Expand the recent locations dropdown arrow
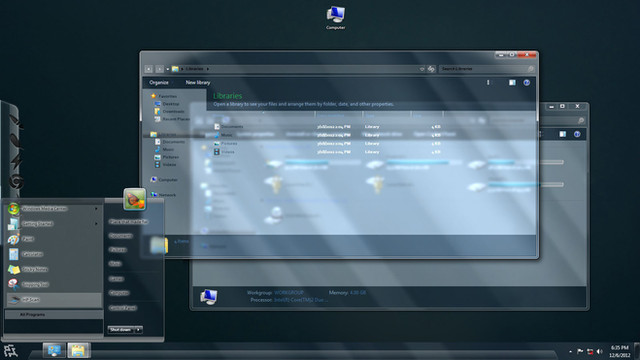This screenshot has width=640, height=360. (168, 69)
